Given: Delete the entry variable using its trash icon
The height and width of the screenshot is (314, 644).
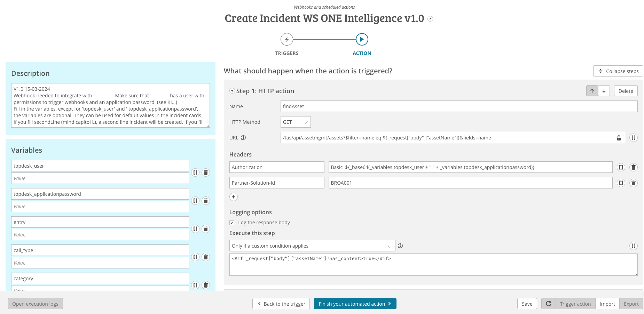Looking at the screenshot, I should pyautogui.click(x=206, y=229).
